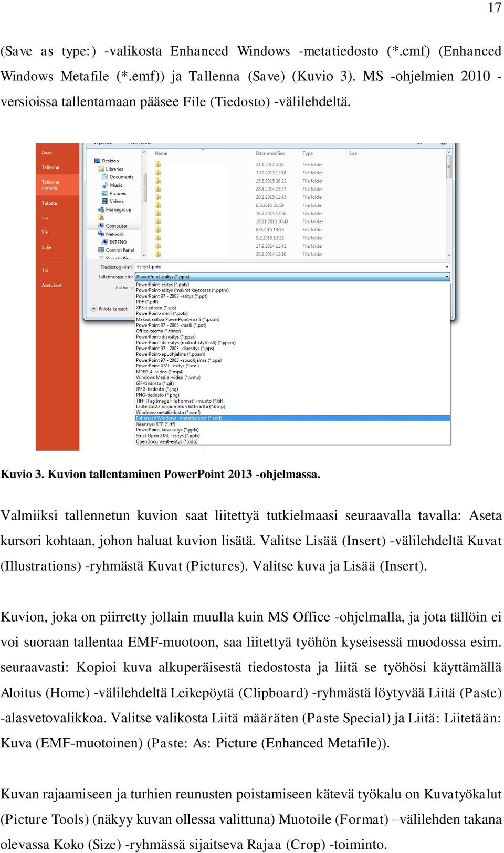Sort by the Type column header

[308, 154]
